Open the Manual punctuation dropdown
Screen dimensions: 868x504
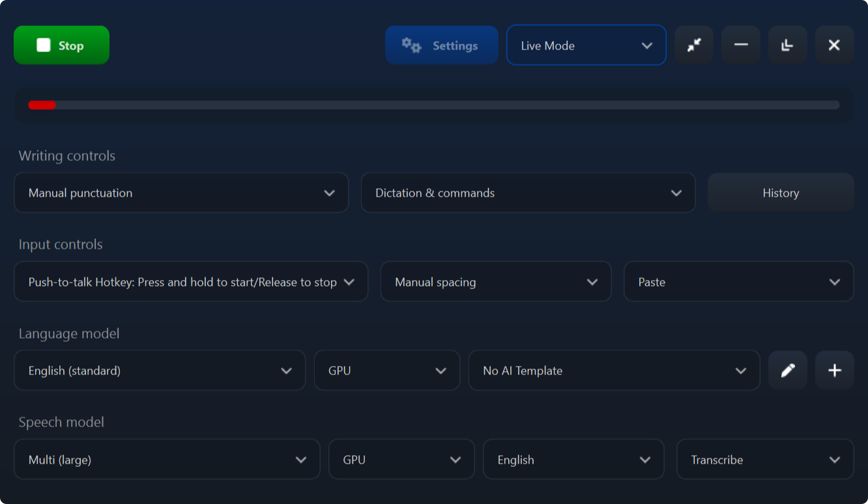tap(181, 193)
